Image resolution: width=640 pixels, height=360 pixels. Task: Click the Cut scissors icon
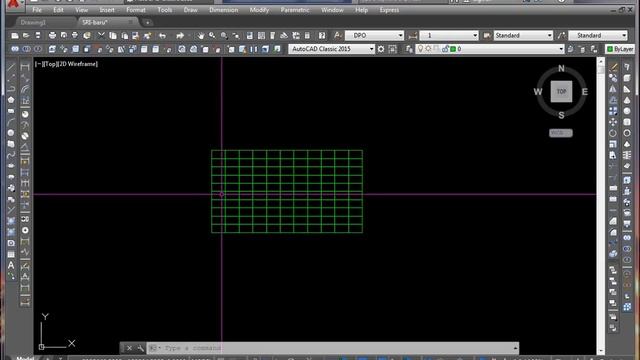(101, 36)
